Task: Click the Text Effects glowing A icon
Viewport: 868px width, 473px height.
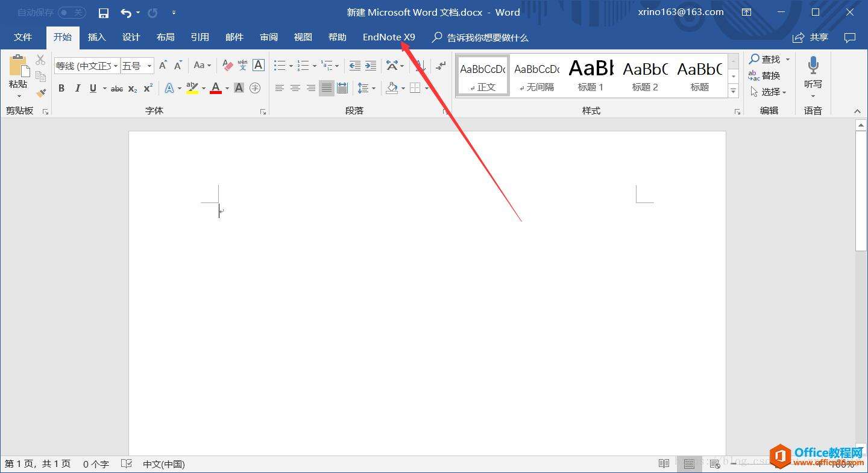Action: pos(169,89)
